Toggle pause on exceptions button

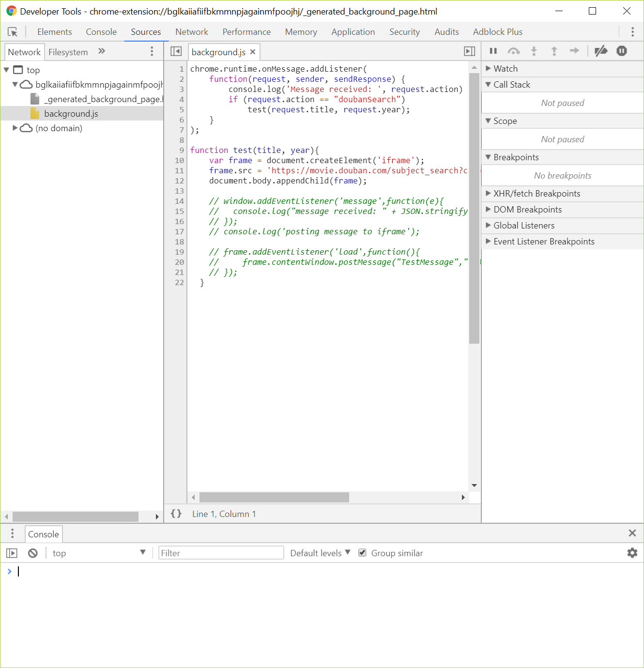point(622,51)
